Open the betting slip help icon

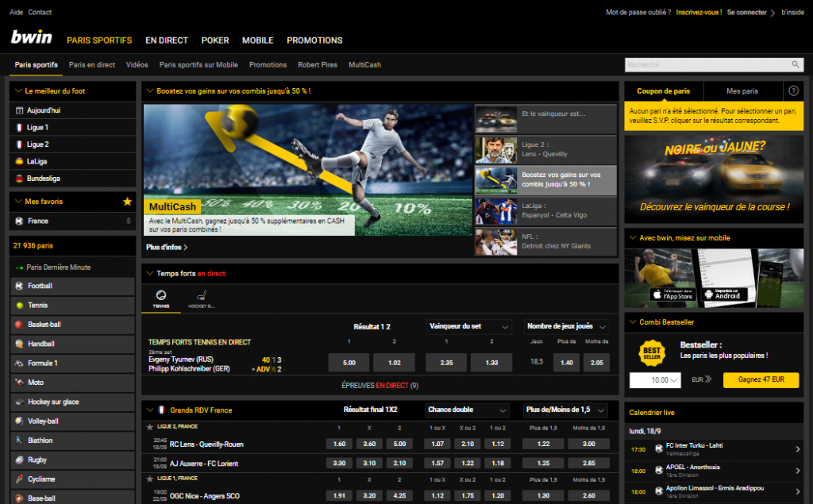pyautogui.click(x=793, y=90)
